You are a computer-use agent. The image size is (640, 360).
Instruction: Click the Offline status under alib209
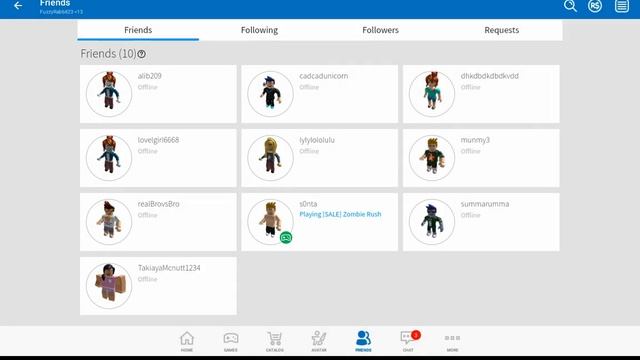click(147, 87)
